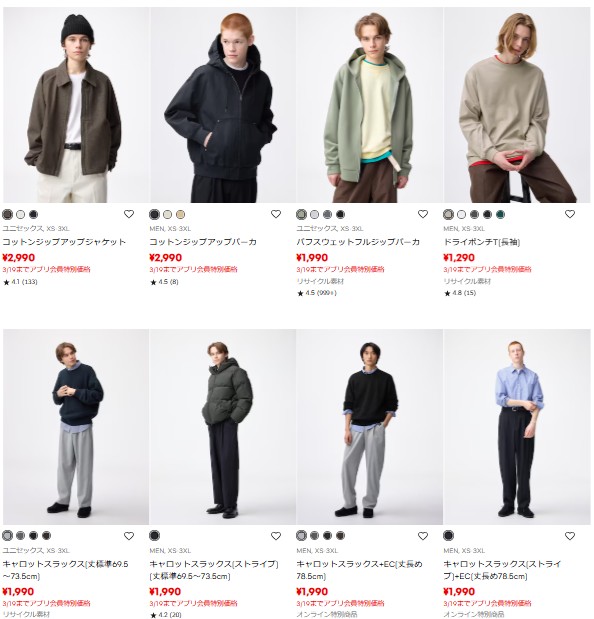Favorite the ドライポンチT(長袖) heart icon
Image resolution: width=594 pixels, height=619 pixels.
coord(570,214)
